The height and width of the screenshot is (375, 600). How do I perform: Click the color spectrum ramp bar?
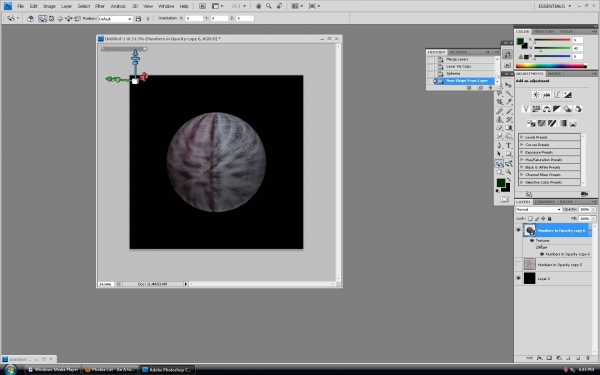click(551, 66)
